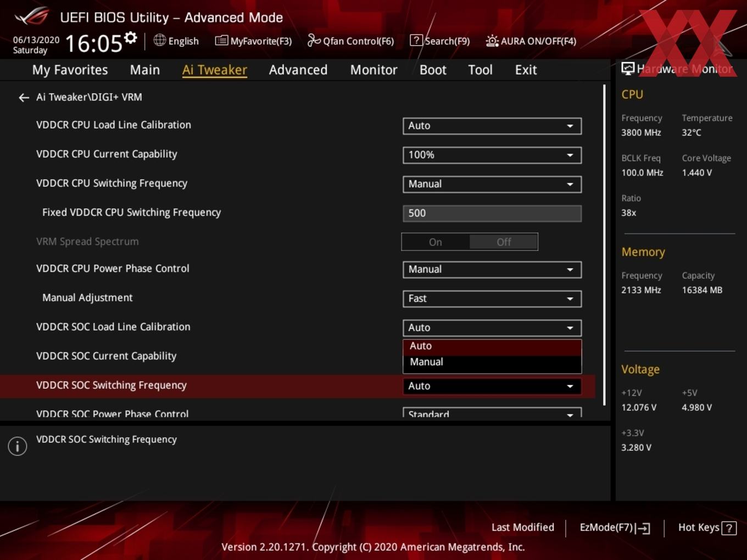The height and width of the screenshot is (560, 747).
Task: Select VDDCR SOC Switching Frequency row label
Action: pos(112,385)
